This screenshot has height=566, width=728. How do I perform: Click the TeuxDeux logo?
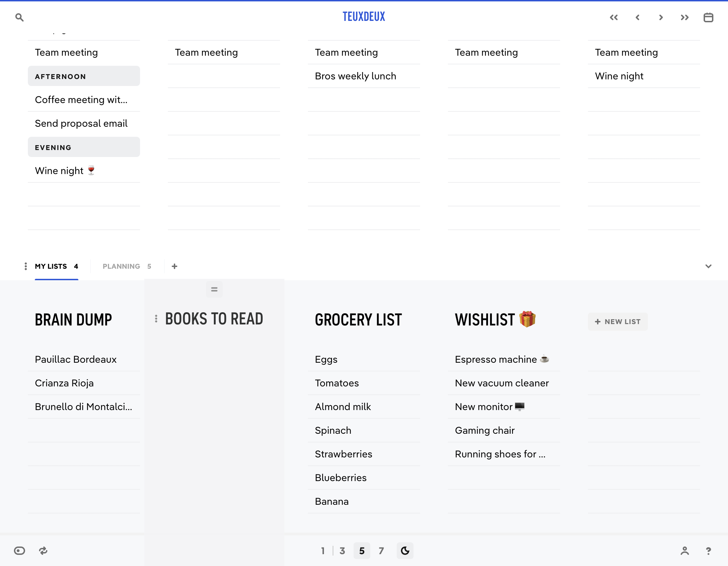point(364,17)
